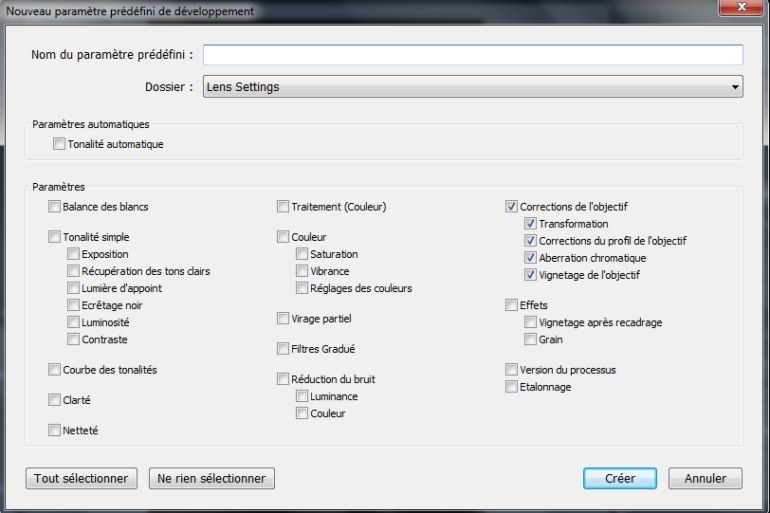Toggle the Tonalité simple checkbox
The image size is (770, 513).
54,237
